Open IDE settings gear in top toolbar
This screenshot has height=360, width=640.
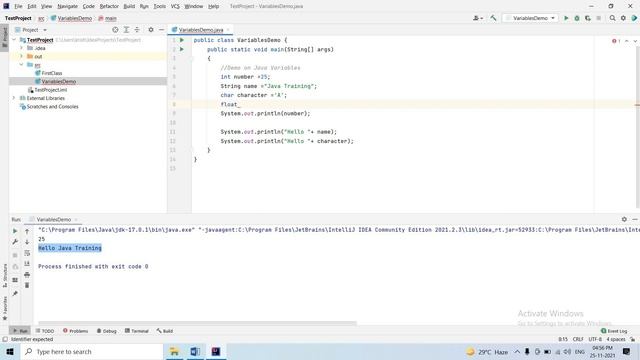pos(623,18)
